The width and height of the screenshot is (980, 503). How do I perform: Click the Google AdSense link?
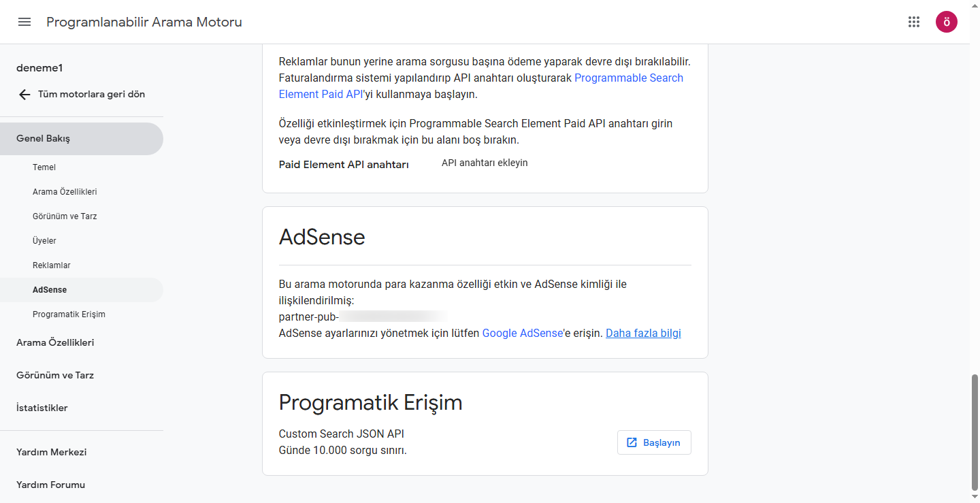tap(523, 334)
